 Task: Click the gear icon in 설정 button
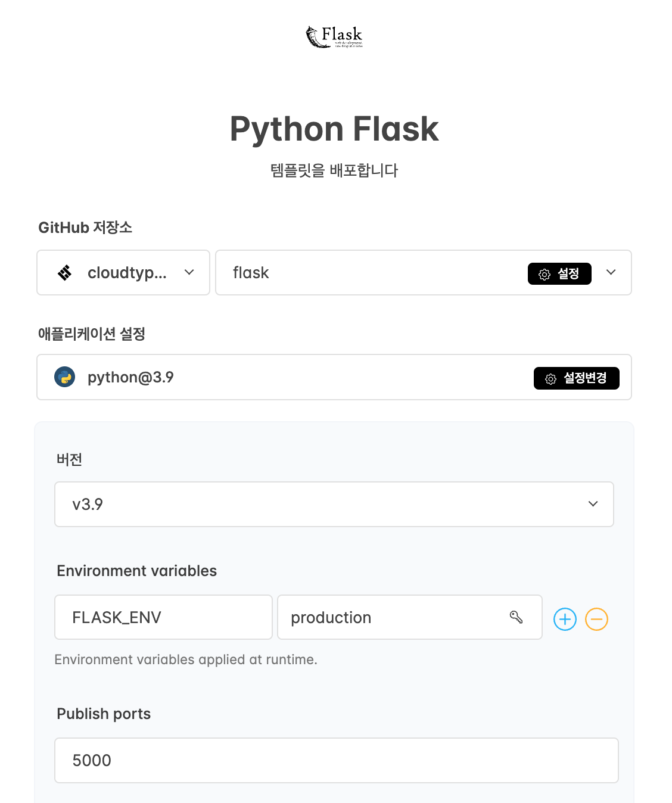coord(545,274)
